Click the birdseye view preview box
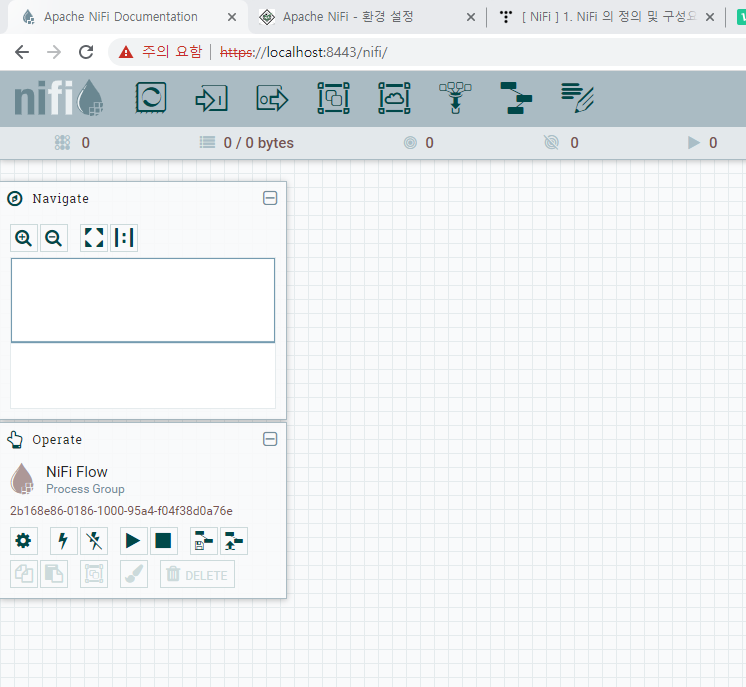The image size is (746, 687). pos(143,300)
